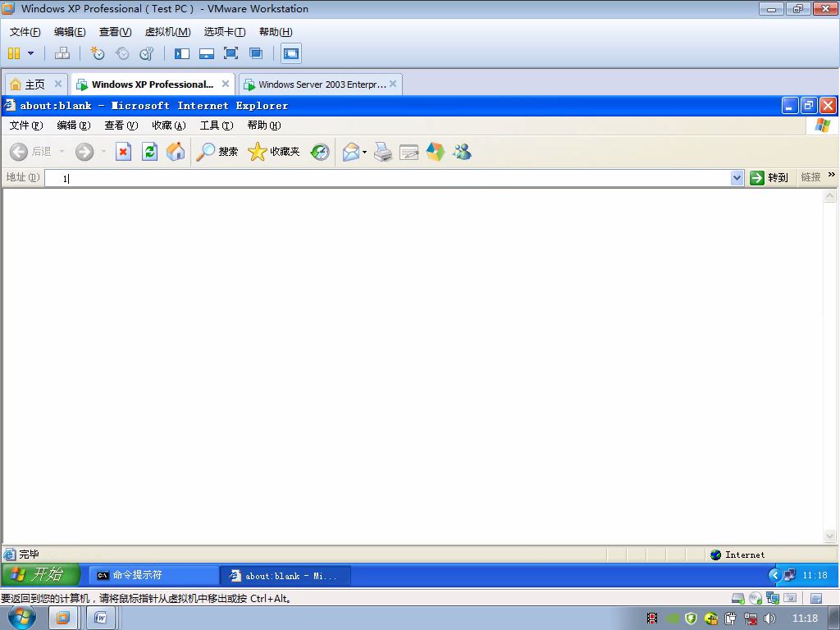Expand the 链接 links toolbar chevron
The image size is (840, 630).
point(832,175)
